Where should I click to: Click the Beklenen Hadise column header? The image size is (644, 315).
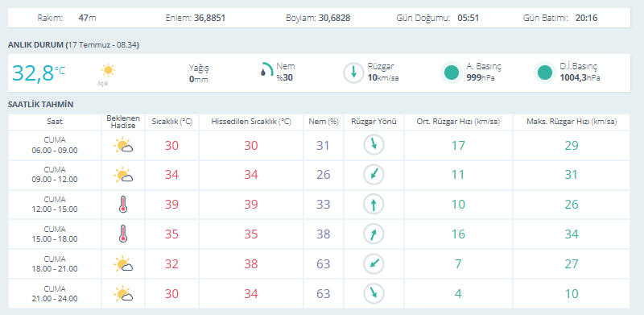123,122
